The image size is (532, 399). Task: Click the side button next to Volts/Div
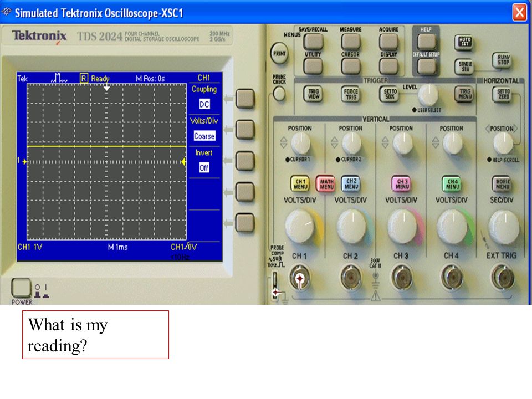coord(245,130)
